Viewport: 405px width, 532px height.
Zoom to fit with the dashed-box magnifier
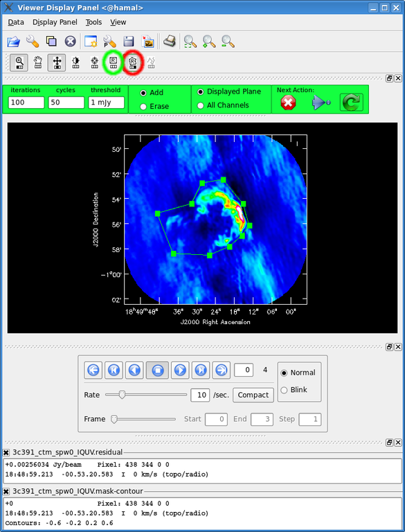pyautogui.click(x=190, y=42)
